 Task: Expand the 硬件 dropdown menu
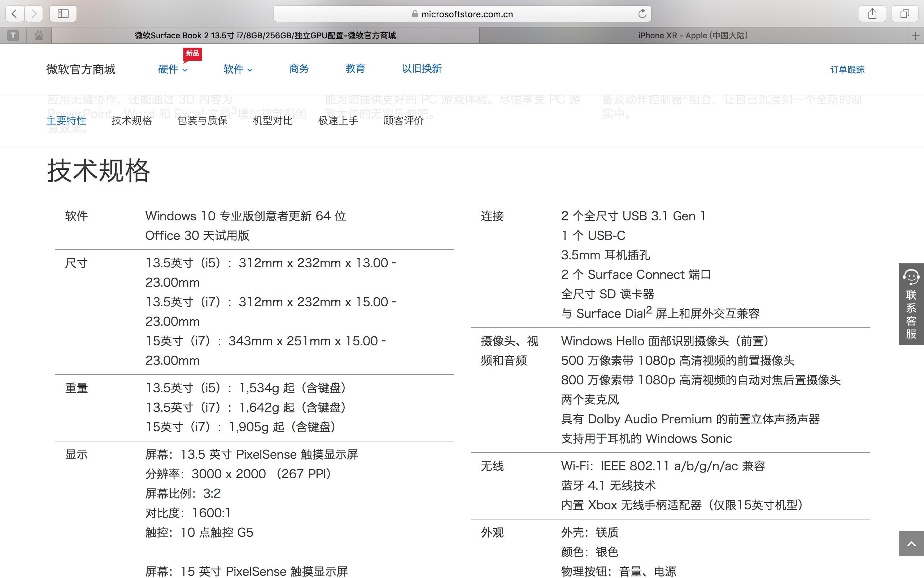pos(173,69)
